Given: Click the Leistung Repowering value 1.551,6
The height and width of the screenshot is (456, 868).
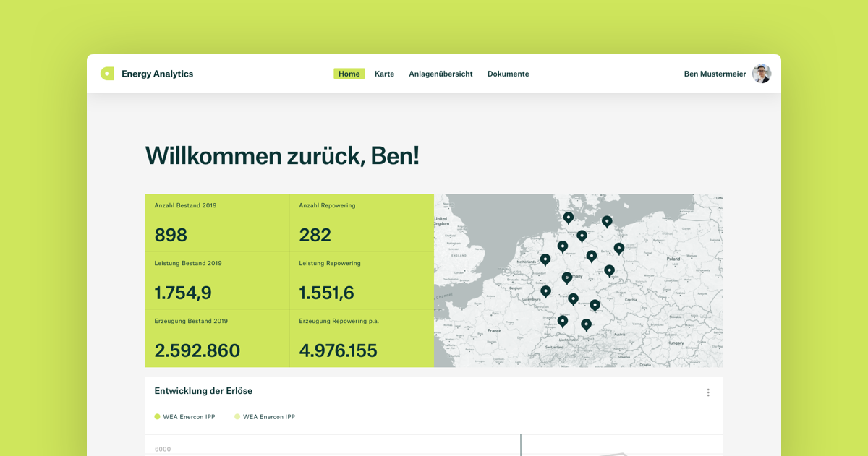Looking at the screenshot, I should [x=327, y=292].
